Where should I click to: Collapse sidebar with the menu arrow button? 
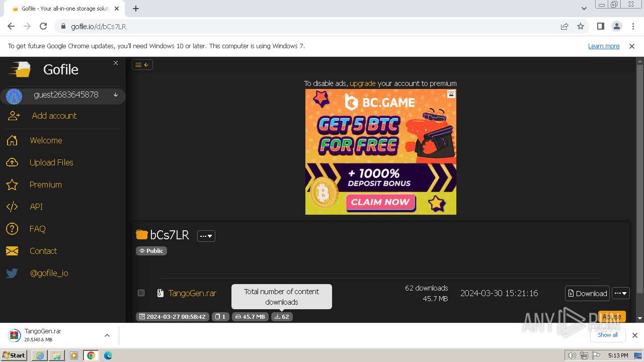point(142,64)
